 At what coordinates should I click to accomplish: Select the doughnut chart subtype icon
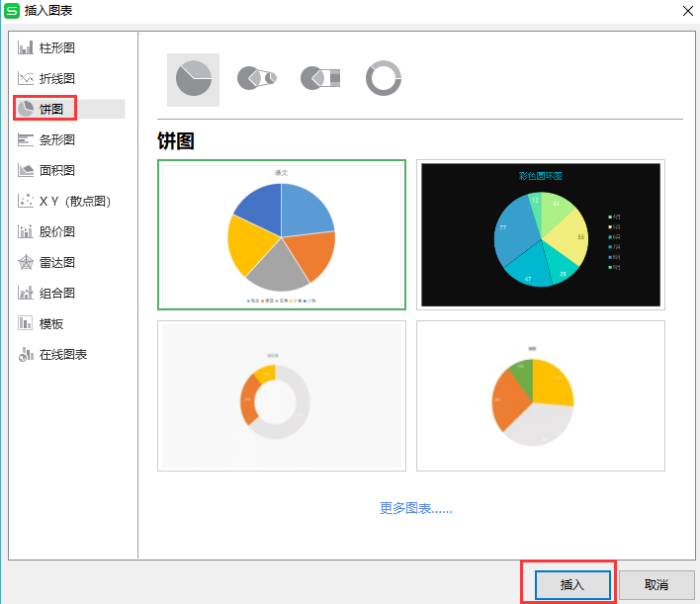[384, 78]
